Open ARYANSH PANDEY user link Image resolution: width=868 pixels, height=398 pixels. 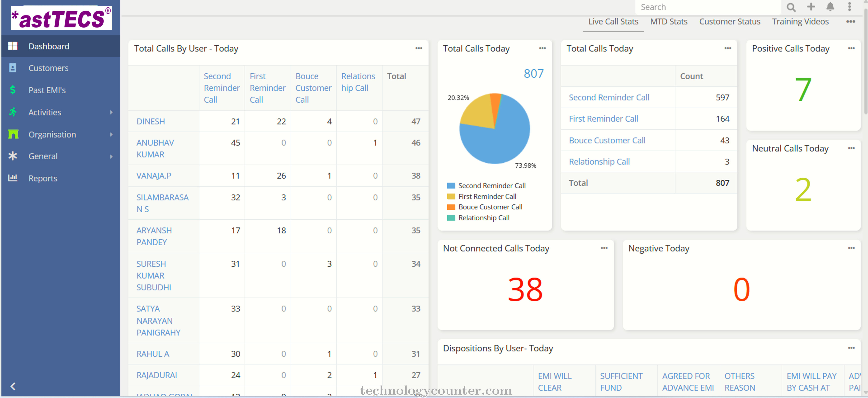tap(154, 236)
